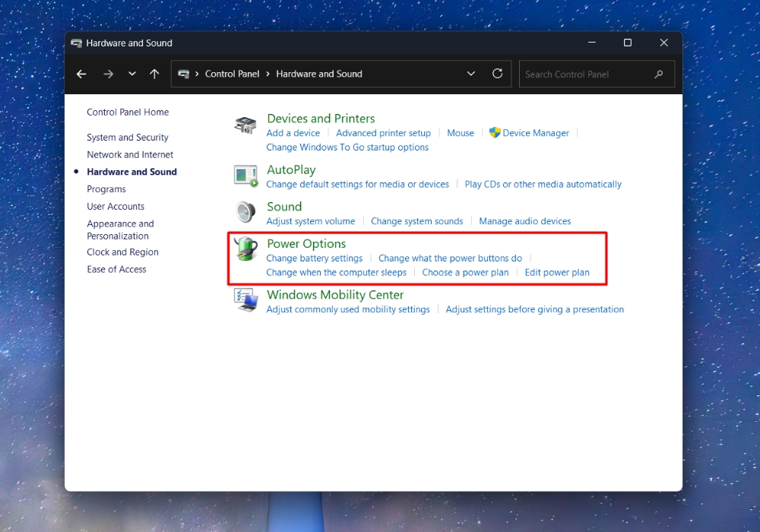Click Change when the computer sleeps
760x532 pixels.
tap(337, 273)
